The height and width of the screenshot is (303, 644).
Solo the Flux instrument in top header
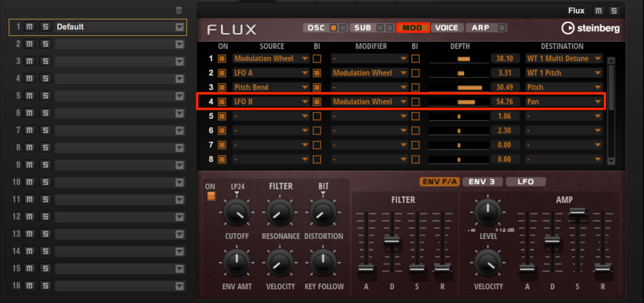(614, 11)
